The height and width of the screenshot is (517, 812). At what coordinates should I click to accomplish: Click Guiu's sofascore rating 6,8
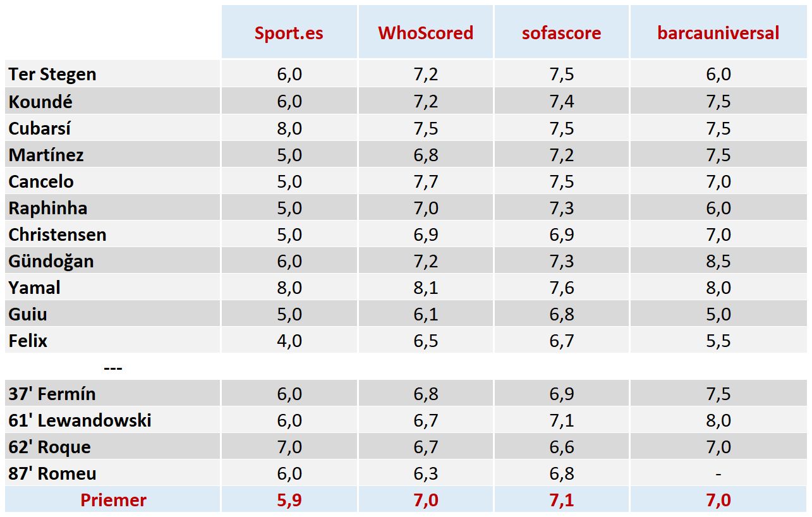point(562,314)
